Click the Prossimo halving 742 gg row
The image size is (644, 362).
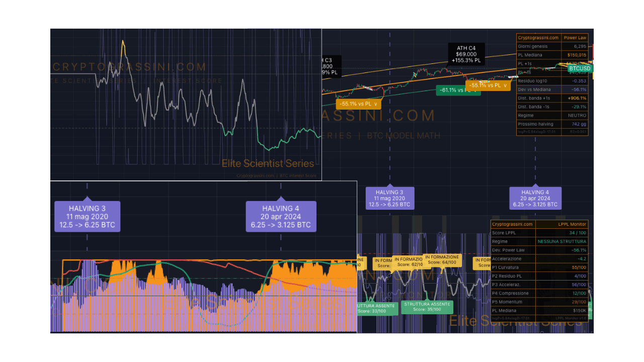(x=552, y=124)
